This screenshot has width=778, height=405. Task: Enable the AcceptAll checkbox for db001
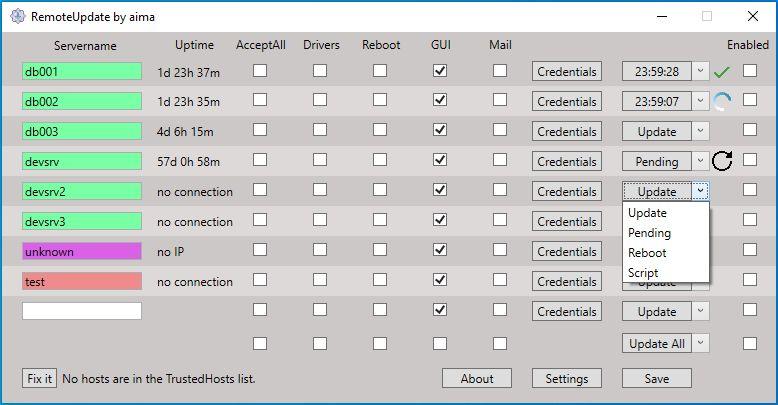(x=260, y=71)
